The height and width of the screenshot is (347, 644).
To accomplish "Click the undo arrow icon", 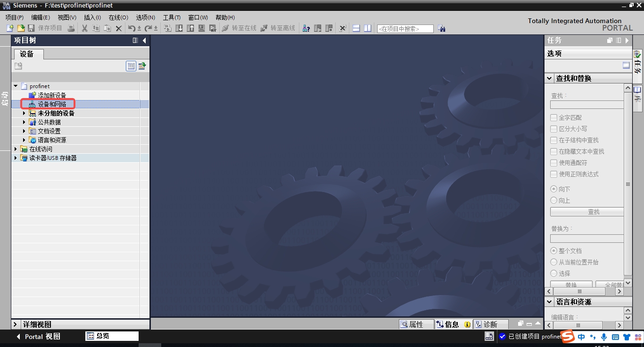I will pos(132,28).
